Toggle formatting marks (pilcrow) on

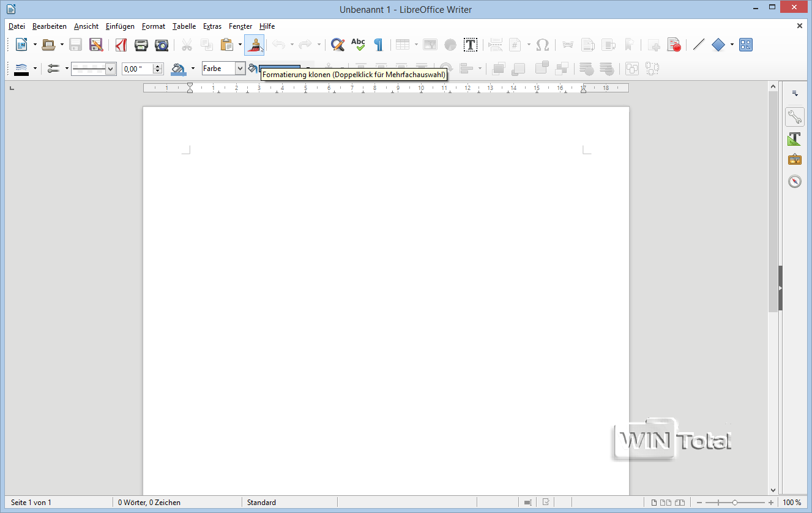(378, 45)
